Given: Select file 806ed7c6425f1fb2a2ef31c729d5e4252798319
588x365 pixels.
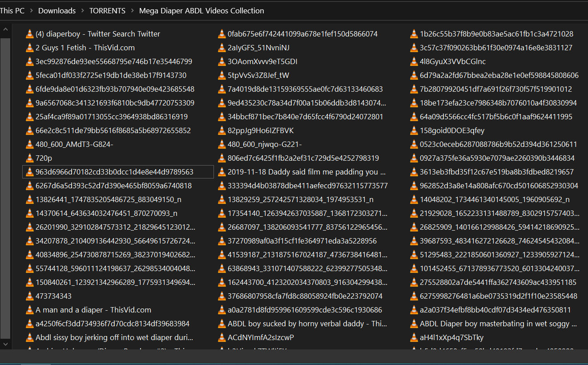Looking at the screenshot, I should [303, 158].
